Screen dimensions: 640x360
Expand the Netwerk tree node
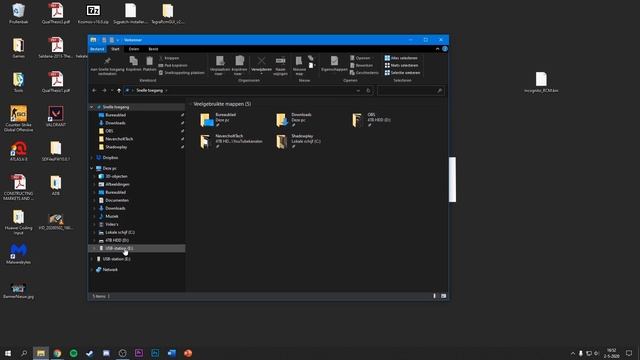92,270
